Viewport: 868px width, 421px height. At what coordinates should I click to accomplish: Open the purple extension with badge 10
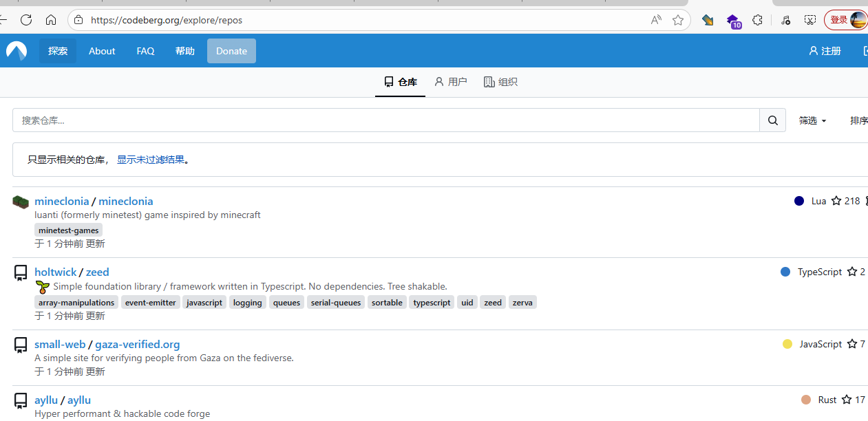(733, 21)
